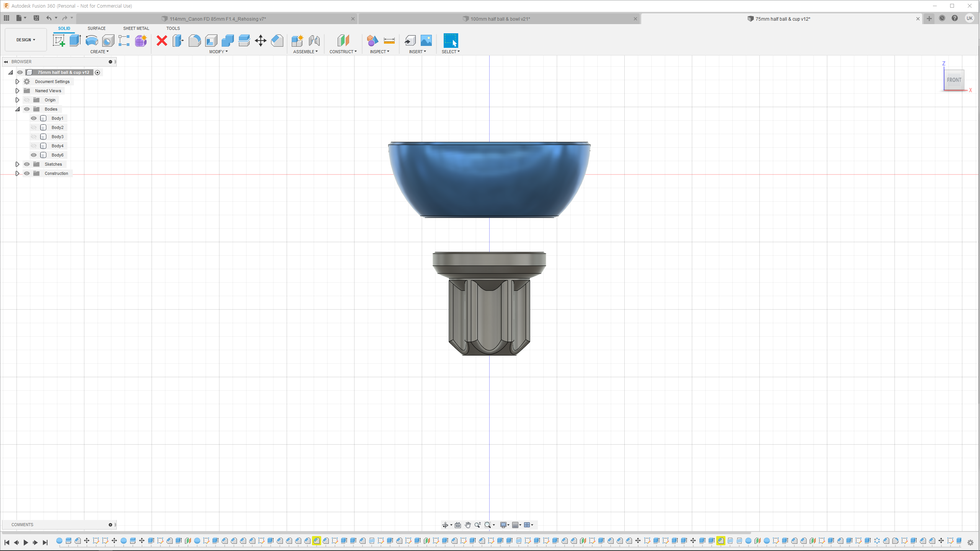Click the Measure tool icon
The height and width of the screenshot is (551, 980).
[389, 40]
